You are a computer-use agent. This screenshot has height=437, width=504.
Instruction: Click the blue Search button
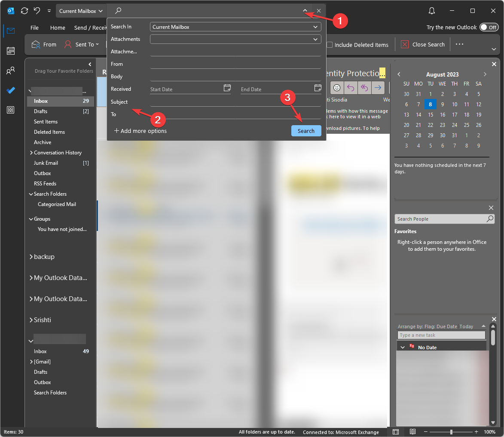point(306,131)
